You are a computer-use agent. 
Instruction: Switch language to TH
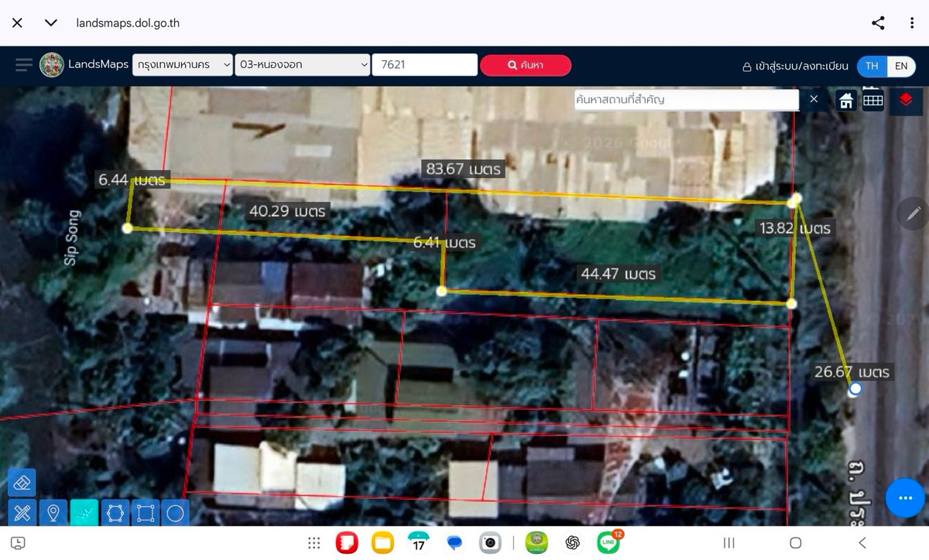(x=872, y=66)
